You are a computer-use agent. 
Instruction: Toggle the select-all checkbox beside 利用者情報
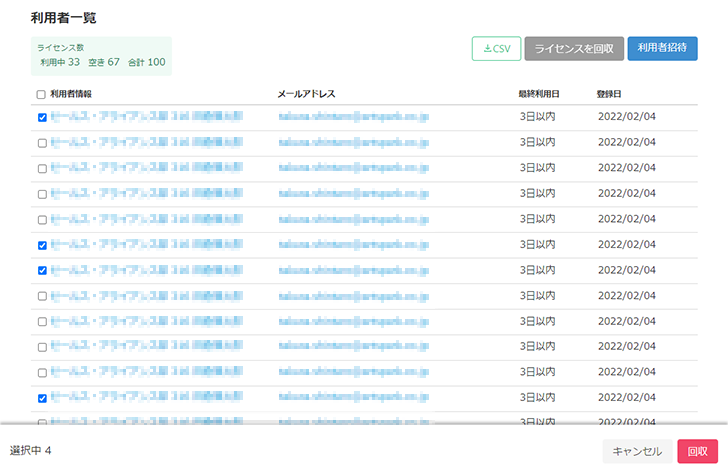pyautogui.click(x=41, y=95)
